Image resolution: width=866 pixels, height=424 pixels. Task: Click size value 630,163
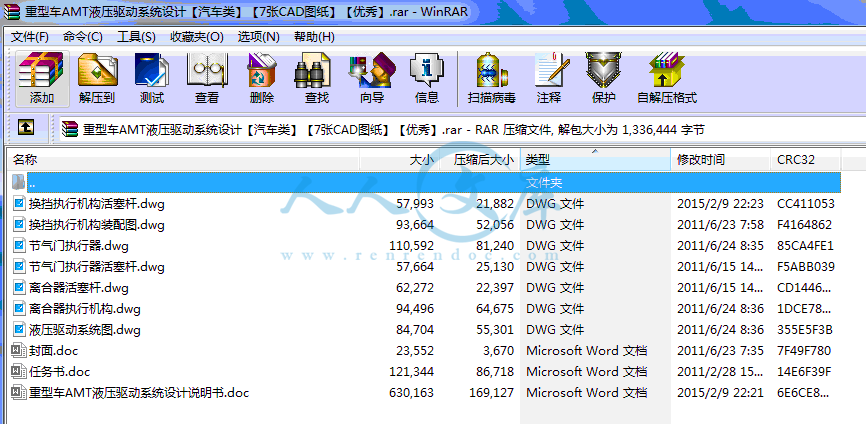pyautogui.click(x=411, y=393)
